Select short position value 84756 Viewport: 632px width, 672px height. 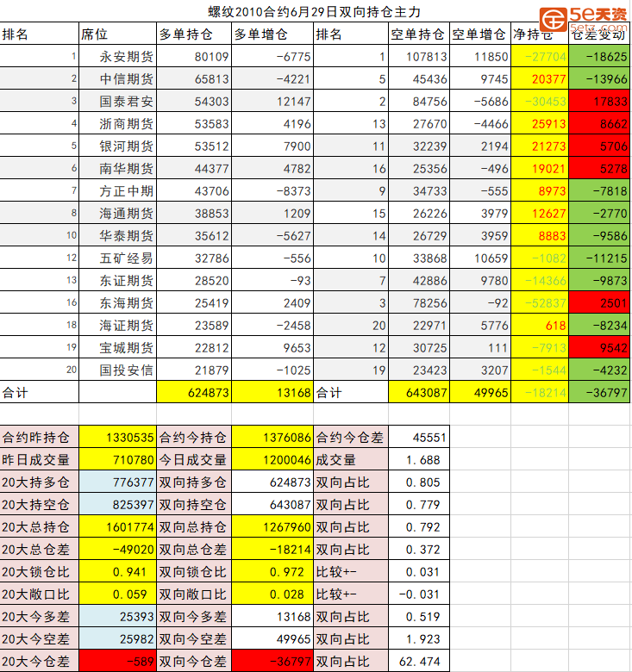(x=418, y=101)
